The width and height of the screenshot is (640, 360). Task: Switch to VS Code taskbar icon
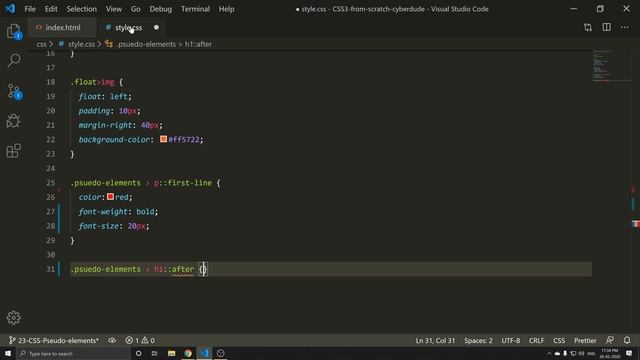[x=204, y=353]
